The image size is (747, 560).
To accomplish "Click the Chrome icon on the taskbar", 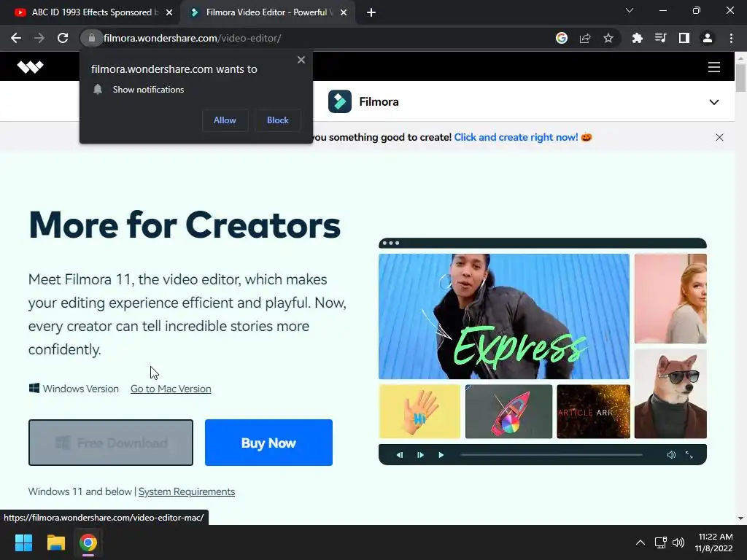I will [x=88, y=542].
